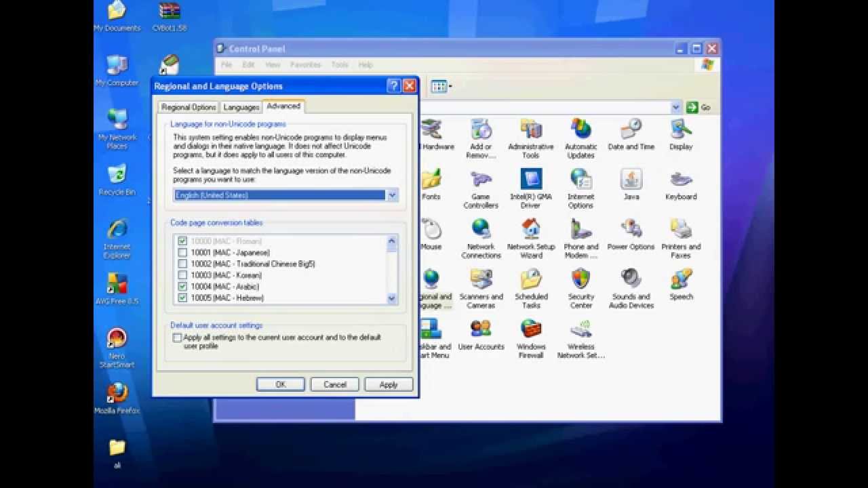Open Sounds and Audio Devices

(x=631, y=289)
